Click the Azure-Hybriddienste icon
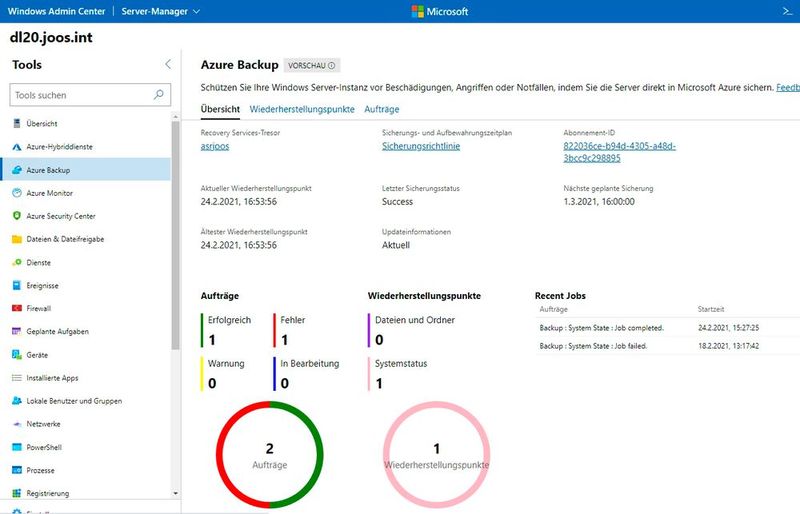 [17, 146]
